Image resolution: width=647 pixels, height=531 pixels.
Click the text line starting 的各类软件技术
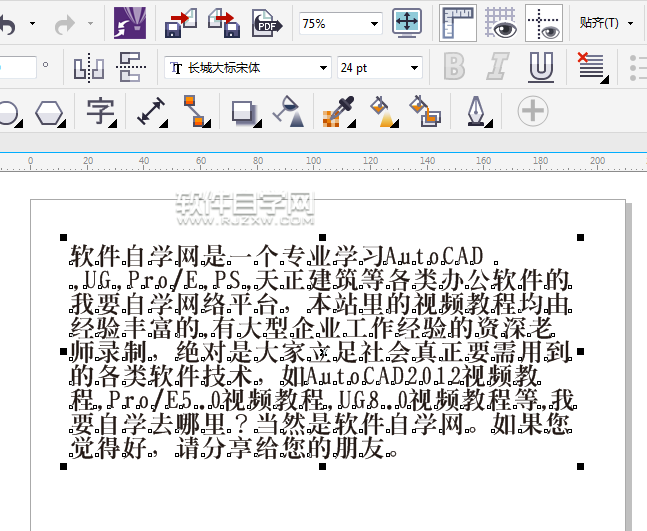[305, 376]
